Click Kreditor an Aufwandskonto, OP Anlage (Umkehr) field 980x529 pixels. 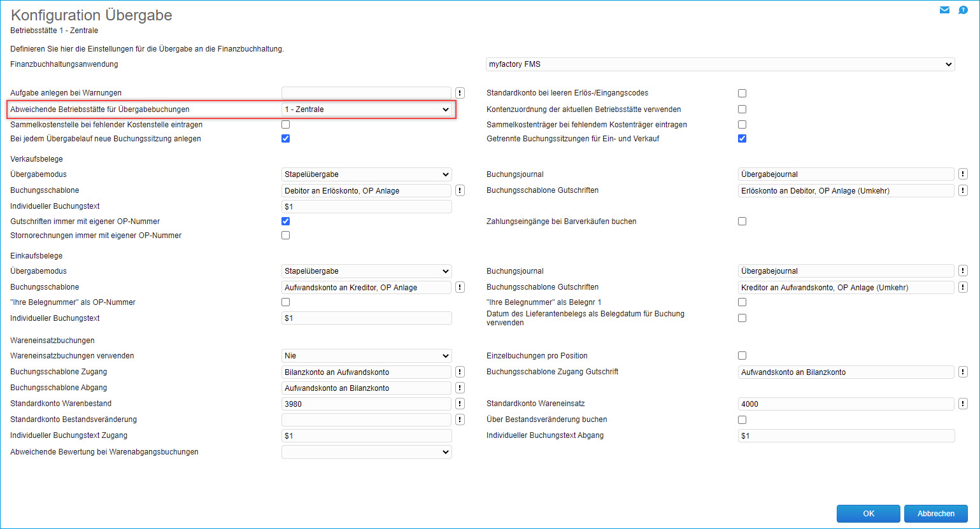click(x=846, y=287)
